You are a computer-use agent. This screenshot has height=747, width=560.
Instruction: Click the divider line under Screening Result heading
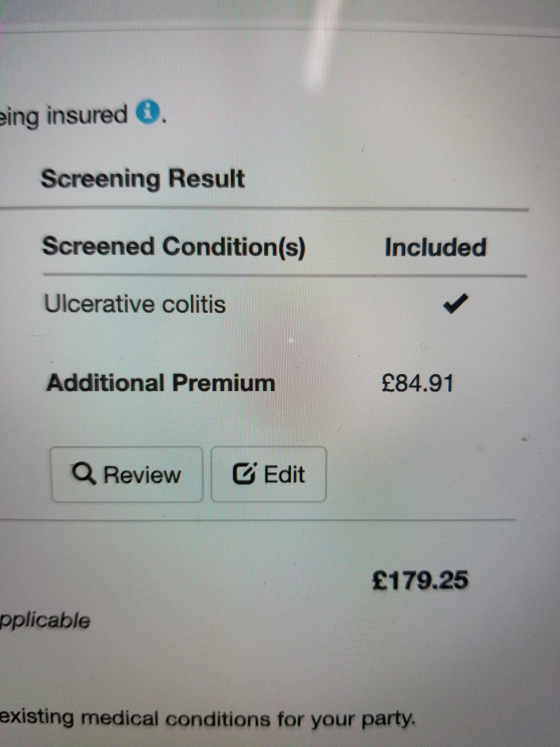click(263, 208)
